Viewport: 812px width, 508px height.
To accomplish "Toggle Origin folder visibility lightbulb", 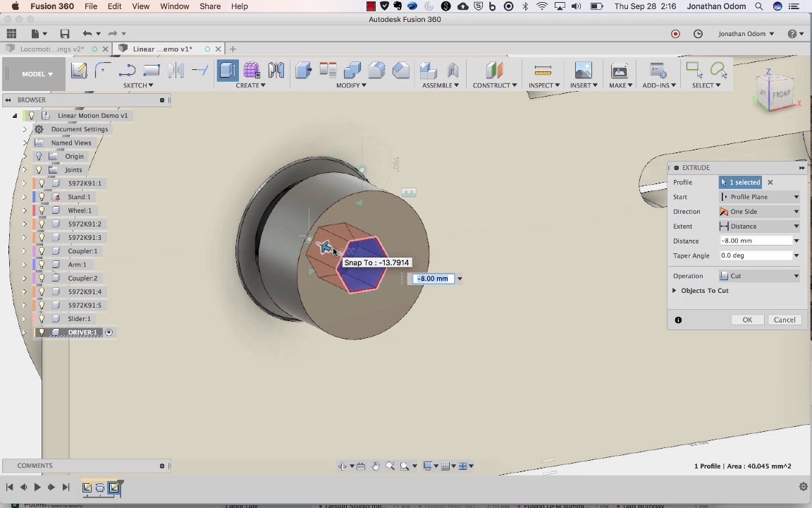I will [39, 157].
